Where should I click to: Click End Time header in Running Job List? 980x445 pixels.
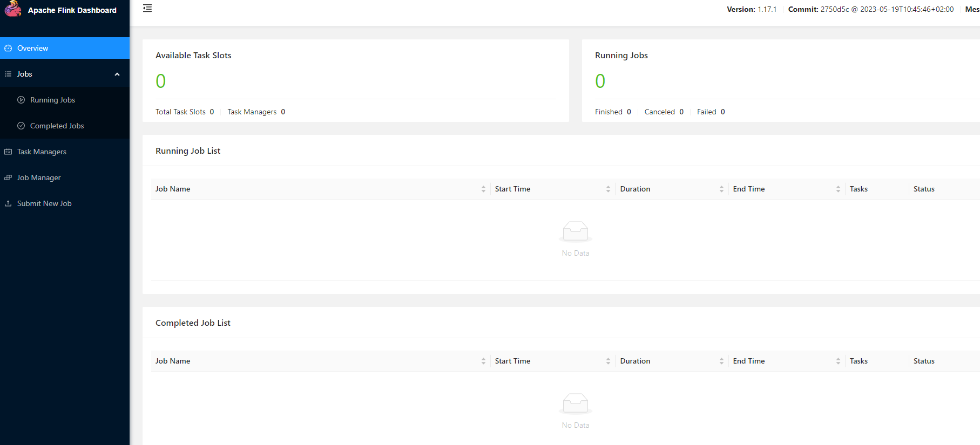click(x=749, y=189)
